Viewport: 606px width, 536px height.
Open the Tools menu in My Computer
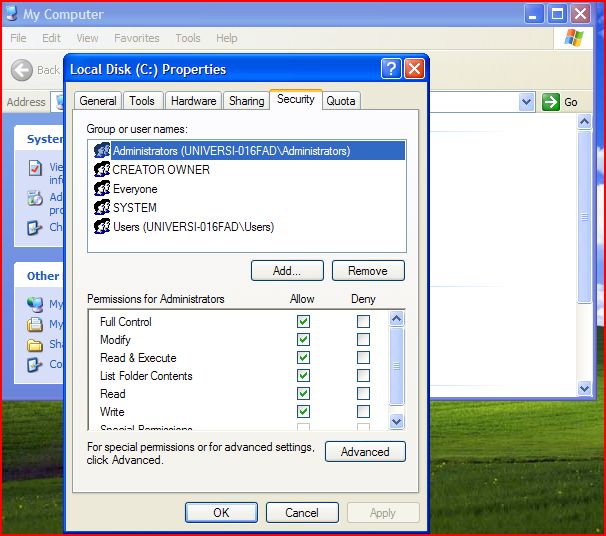188,38
